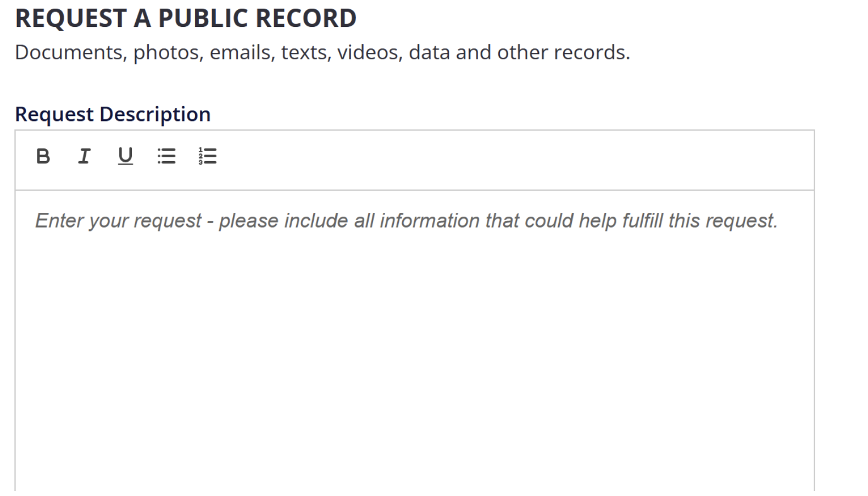Click the word 'Description' in the label
868x496 pixels.
(155, 114)
